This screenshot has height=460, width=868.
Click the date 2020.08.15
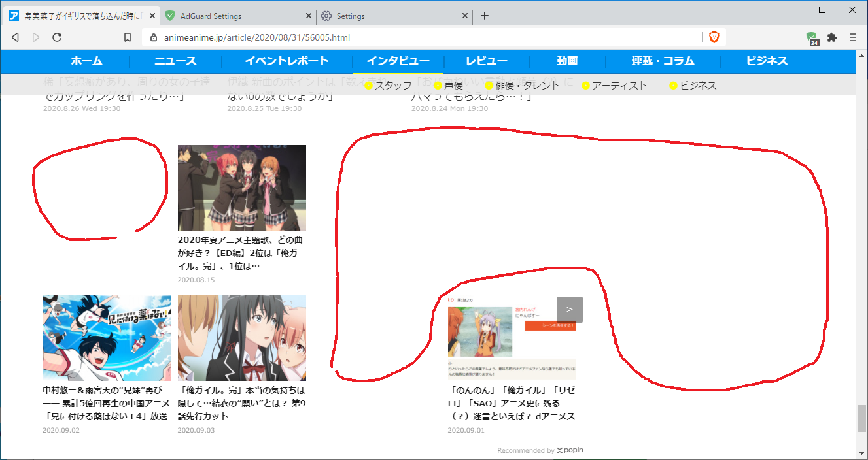pos(196,280)
